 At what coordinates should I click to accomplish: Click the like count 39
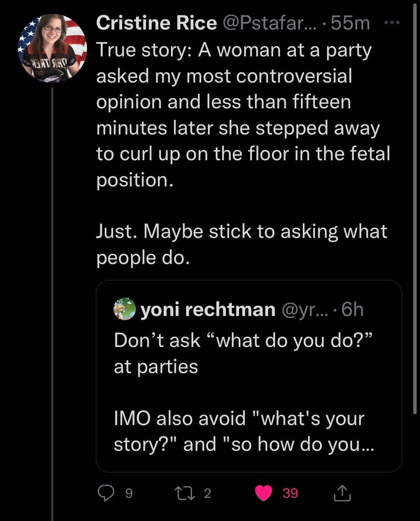(290, 493)
